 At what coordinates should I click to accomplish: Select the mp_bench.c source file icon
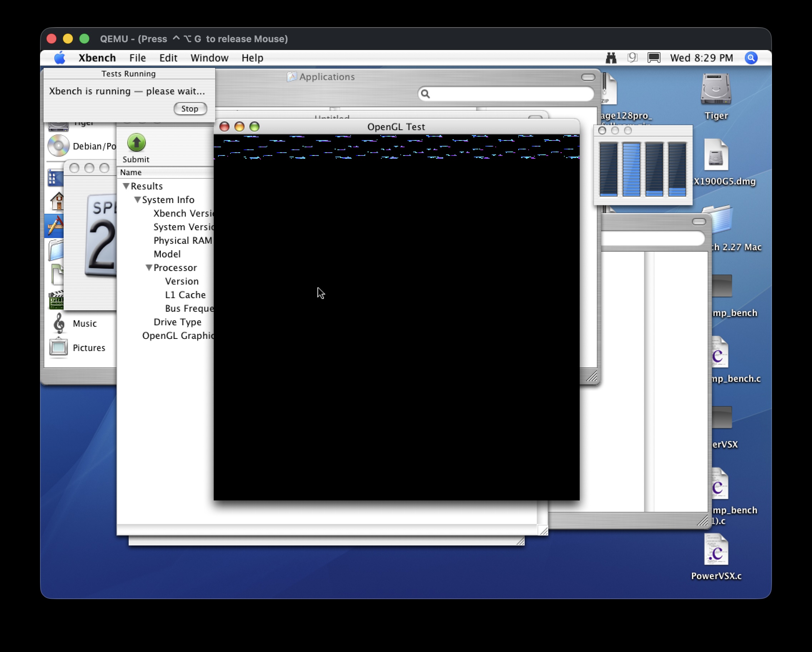pyautogui.click(x=719, y=352)
